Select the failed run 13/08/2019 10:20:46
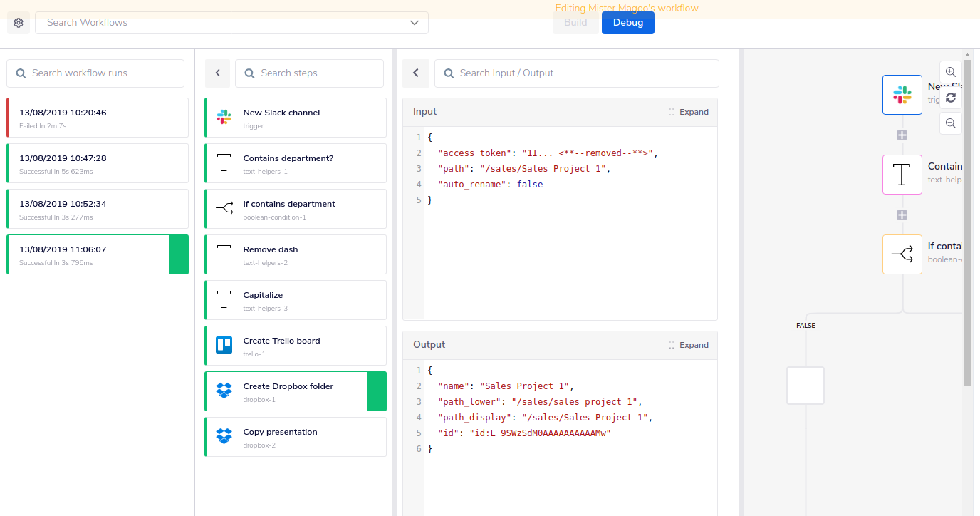980x516 pixels. 98,118
